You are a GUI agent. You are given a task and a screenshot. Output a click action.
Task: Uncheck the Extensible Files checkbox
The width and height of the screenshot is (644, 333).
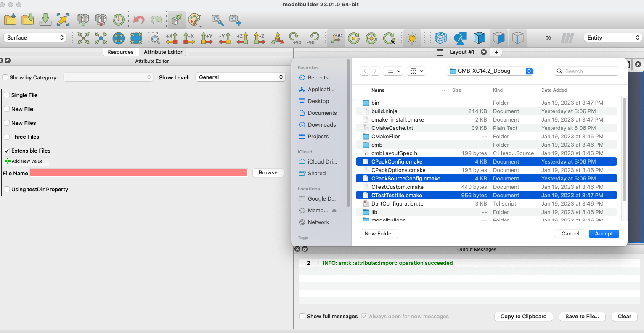(7, 151)
